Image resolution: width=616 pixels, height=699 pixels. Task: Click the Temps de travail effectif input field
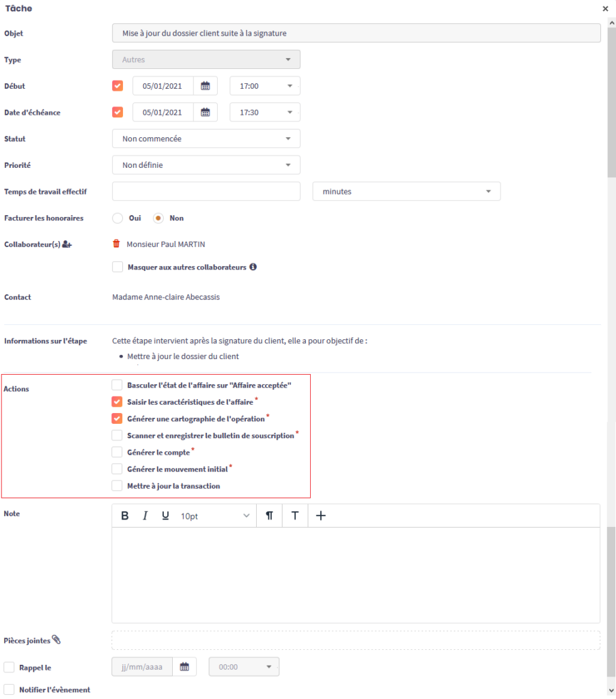206,192
